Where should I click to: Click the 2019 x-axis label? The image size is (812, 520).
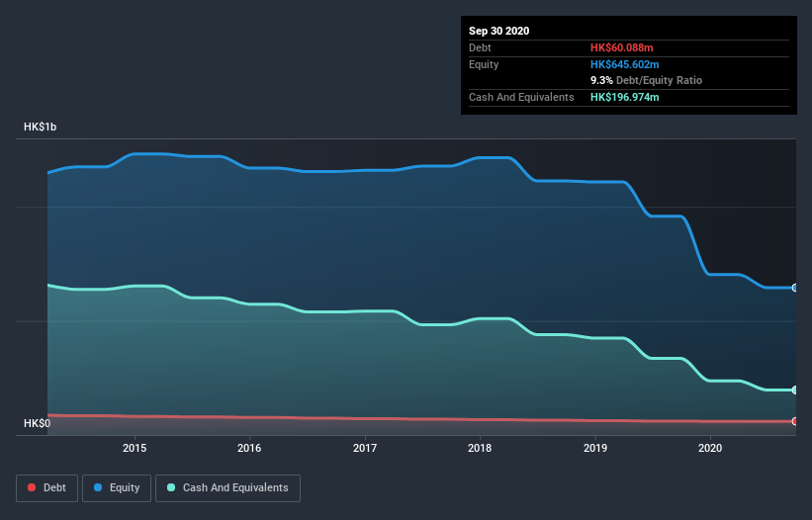pos(595,448)
